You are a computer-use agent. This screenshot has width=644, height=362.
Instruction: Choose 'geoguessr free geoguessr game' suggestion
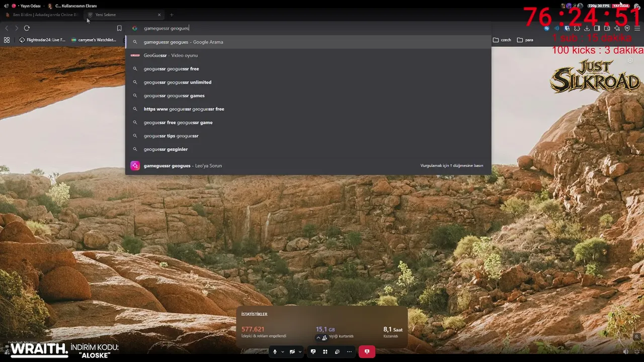click(x=308, y=122)
